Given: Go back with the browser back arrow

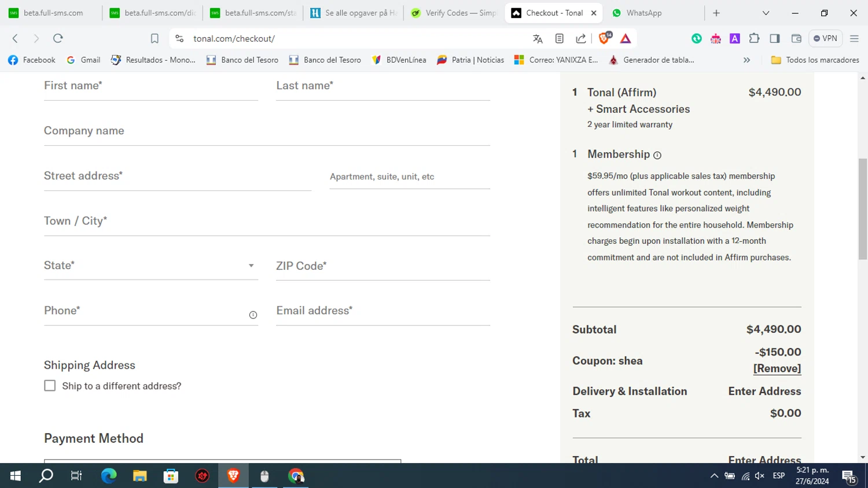Looking at the screenshot, I should (x=16, y=38).
